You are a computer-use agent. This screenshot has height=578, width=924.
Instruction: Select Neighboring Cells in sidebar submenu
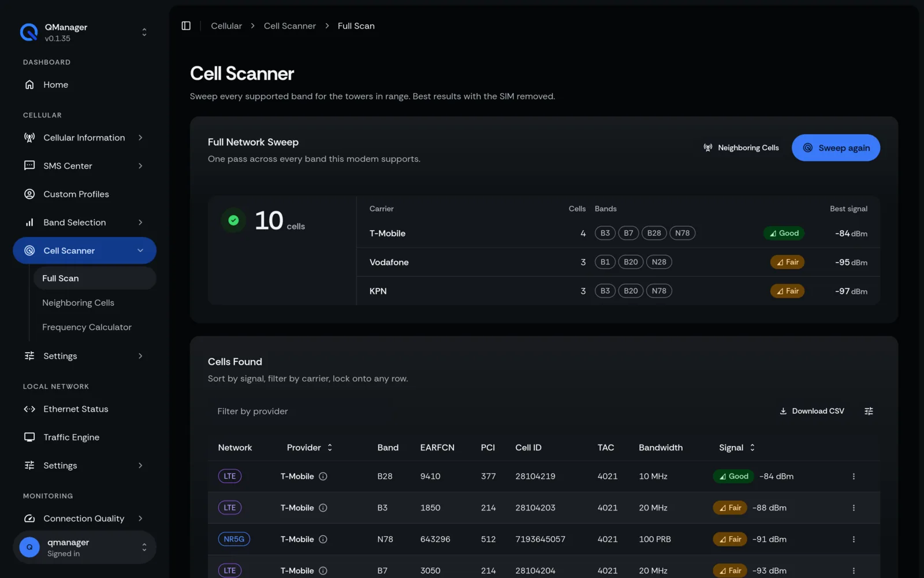tap(78, 303)
